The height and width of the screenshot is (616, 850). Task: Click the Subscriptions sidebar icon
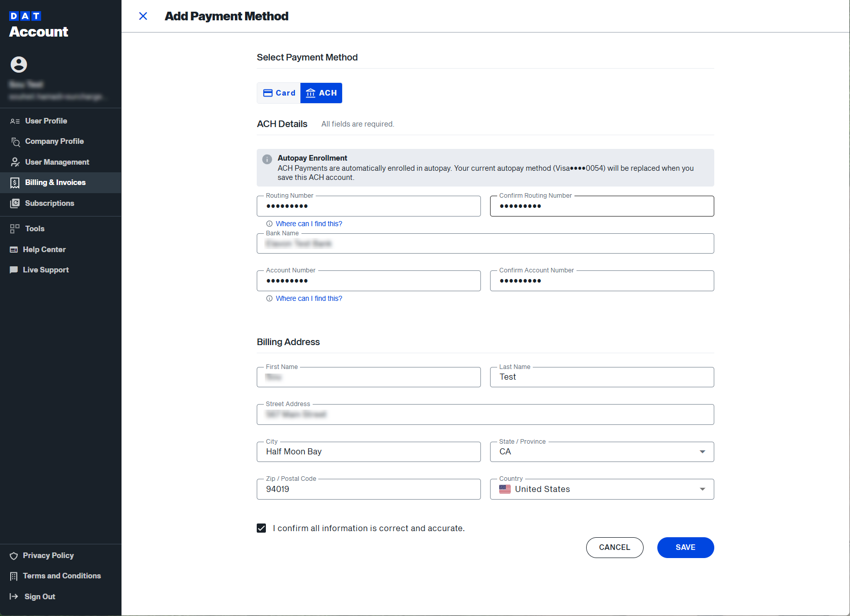pyautogui.click(x=15, y=203)
